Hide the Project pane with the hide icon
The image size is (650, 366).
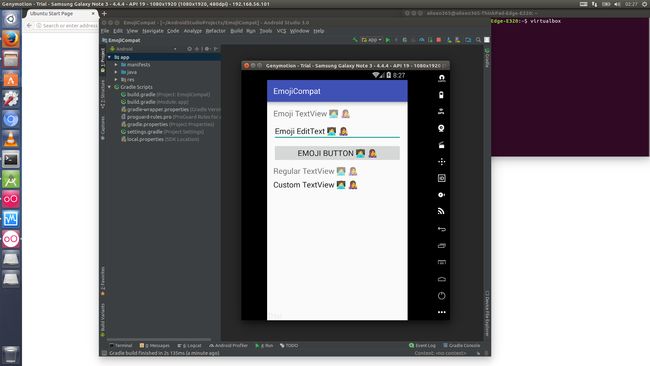(x=216, y=49)
